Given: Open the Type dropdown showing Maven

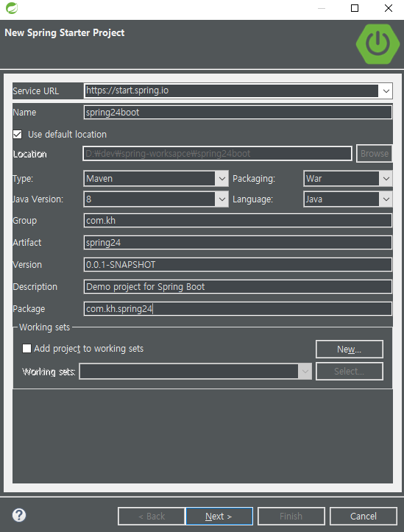Looking at the screenshot, I should (x=156, y=179).
